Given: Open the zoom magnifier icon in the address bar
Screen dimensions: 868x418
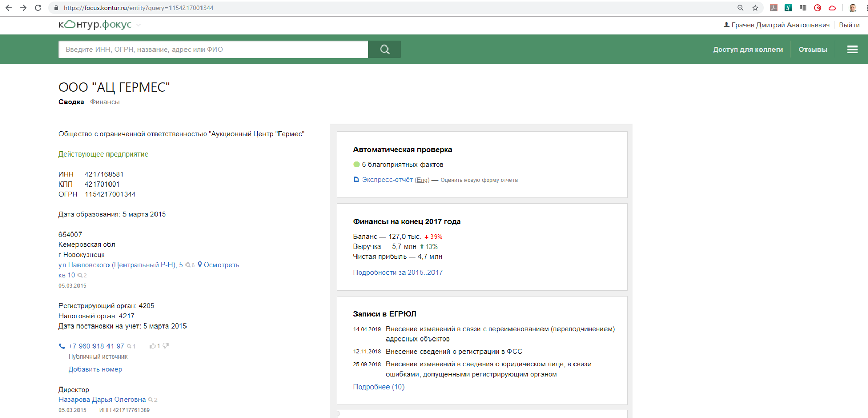Looking at the screenshot, I should tap(740, 8).
